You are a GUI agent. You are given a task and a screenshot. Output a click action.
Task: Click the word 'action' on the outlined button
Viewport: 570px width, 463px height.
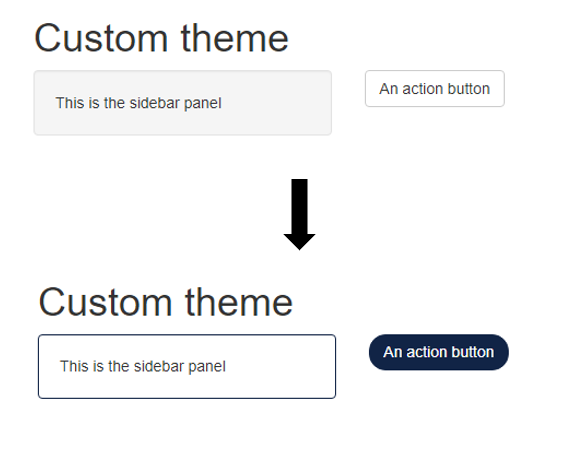click(422, 89)
